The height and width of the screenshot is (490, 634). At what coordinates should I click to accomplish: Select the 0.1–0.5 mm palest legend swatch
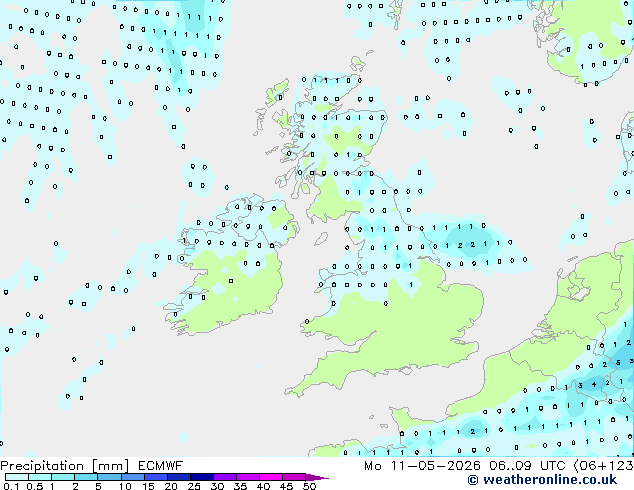click(x=17, y=477)
